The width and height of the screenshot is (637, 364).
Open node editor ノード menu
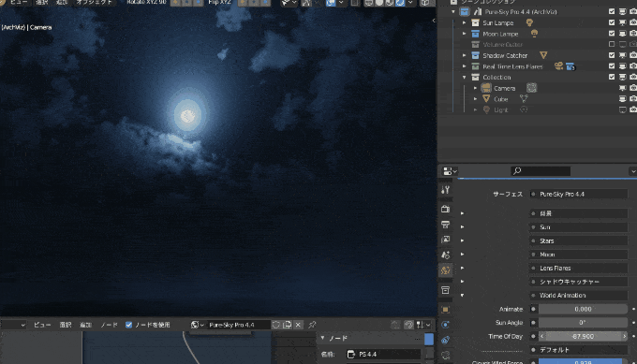pyautogui.click(x=109, y=325)
